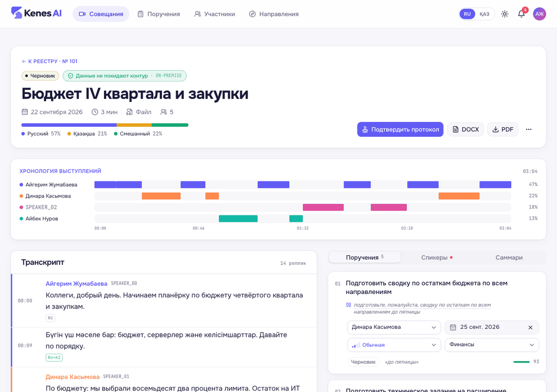Click the «до пятницы» deadline hint
Viewport: 557px width, 392px height.
[x=402, y=362]
